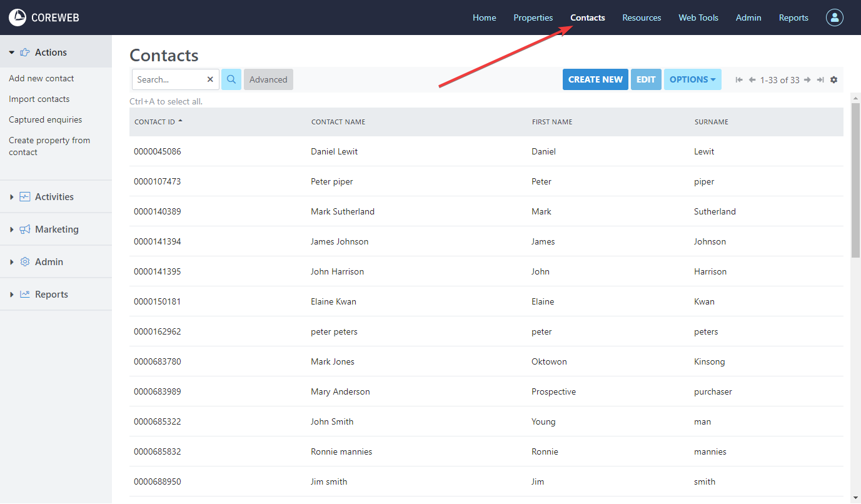Switch to the Web Tools menu

coord(698,18)
